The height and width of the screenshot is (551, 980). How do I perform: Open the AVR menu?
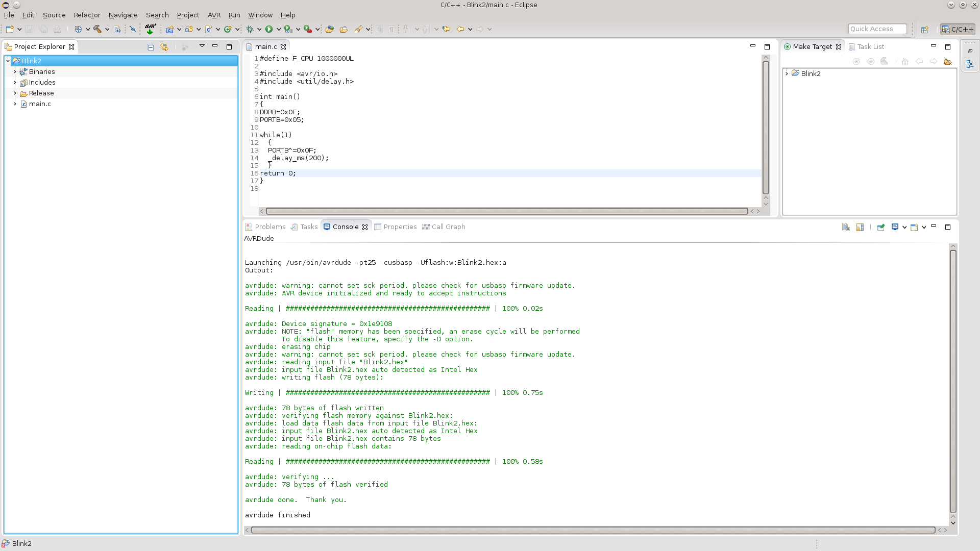[x=214, y=15]
